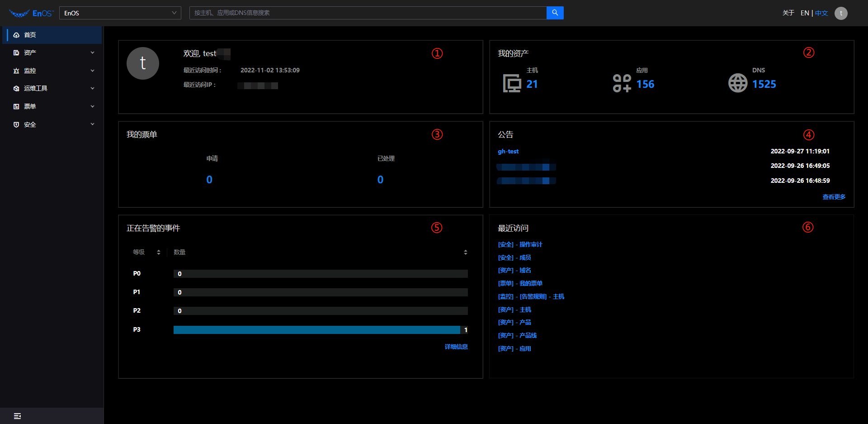This screenshot has width=868, height=424.
Task: Switch language to EN
Action: pyautogui.click(x=805, y=13)
